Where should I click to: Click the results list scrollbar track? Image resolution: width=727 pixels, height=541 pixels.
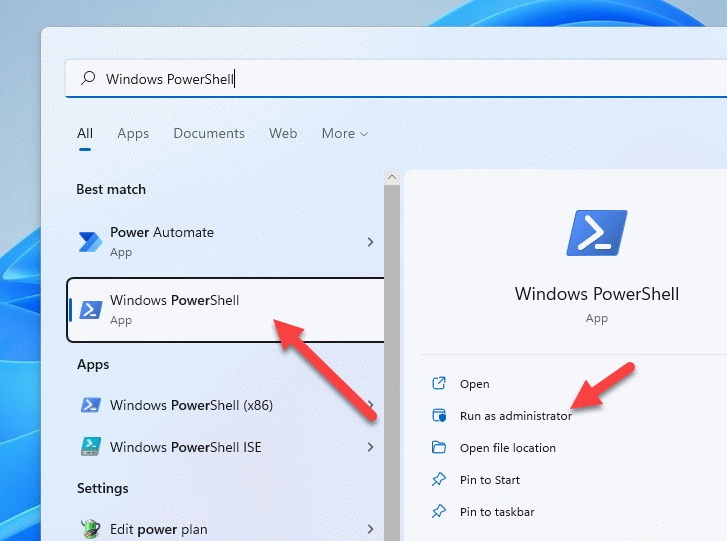click(392, 363)
